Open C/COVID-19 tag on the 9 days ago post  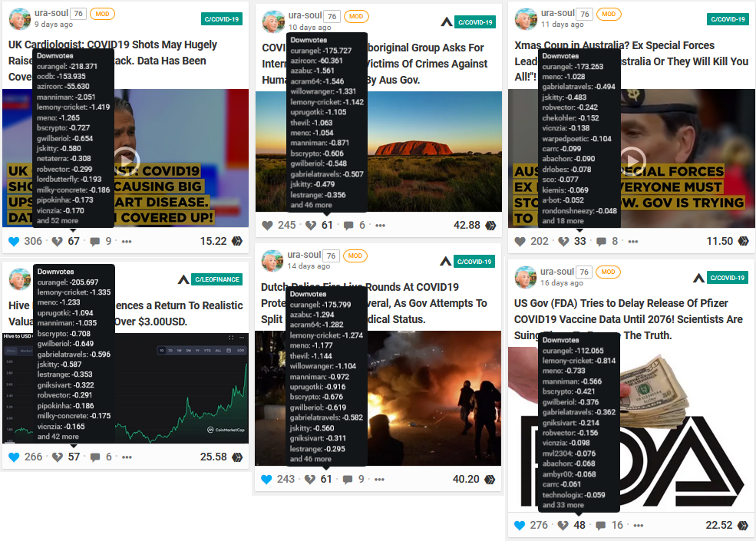tap(222, 19)
